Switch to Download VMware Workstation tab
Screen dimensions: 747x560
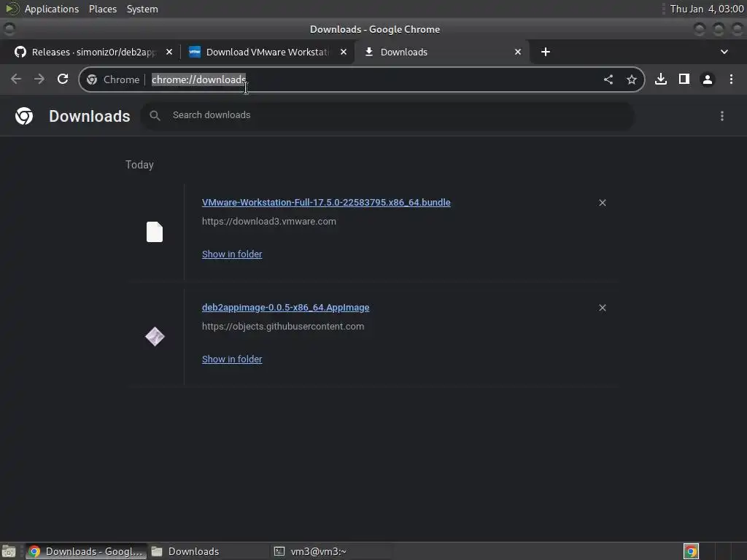[267, 52]
